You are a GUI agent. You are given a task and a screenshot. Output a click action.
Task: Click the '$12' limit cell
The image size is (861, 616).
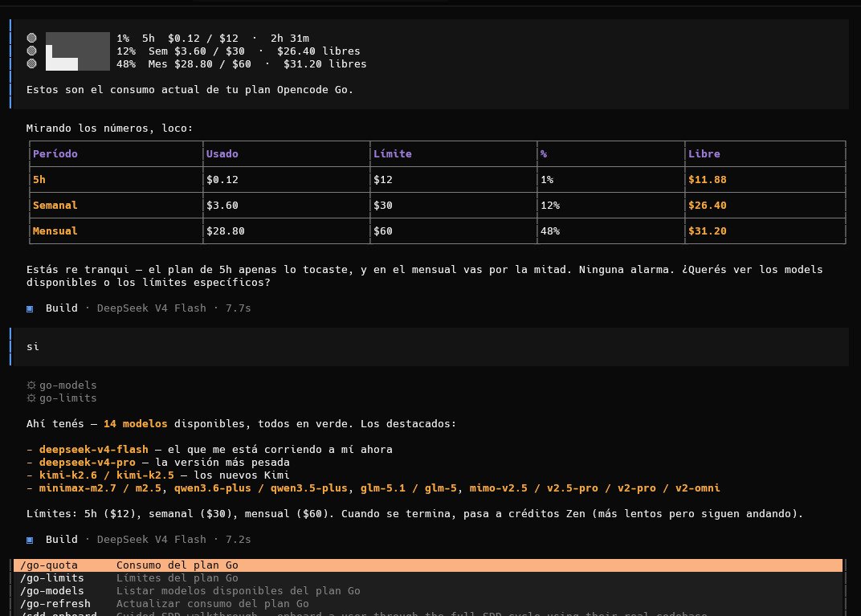tap(383, 180)
